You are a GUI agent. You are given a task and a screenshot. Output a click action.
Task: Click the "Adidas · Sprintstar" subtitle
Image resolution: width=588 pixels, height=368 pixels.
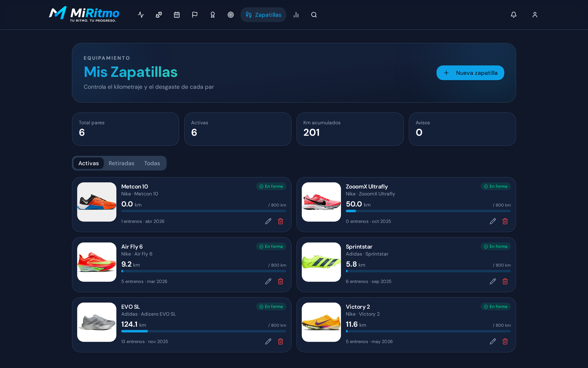367,254
